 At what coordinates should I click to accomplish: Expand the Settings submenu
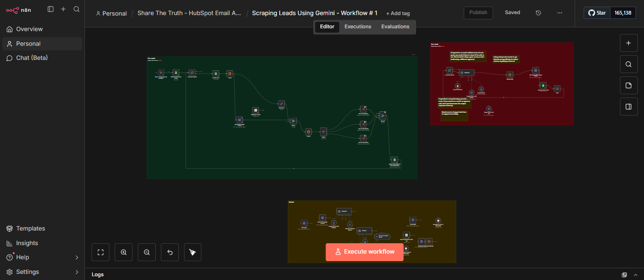click(x=76, y=272)
